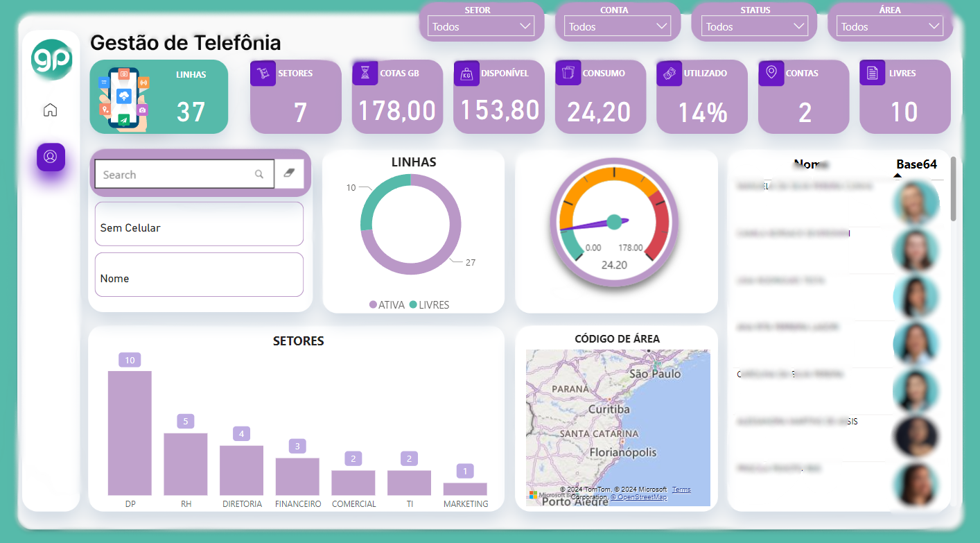The height and width of the screenshot is (543, 980).
Task: Select the Nome list item
Action: pos(199,278)
